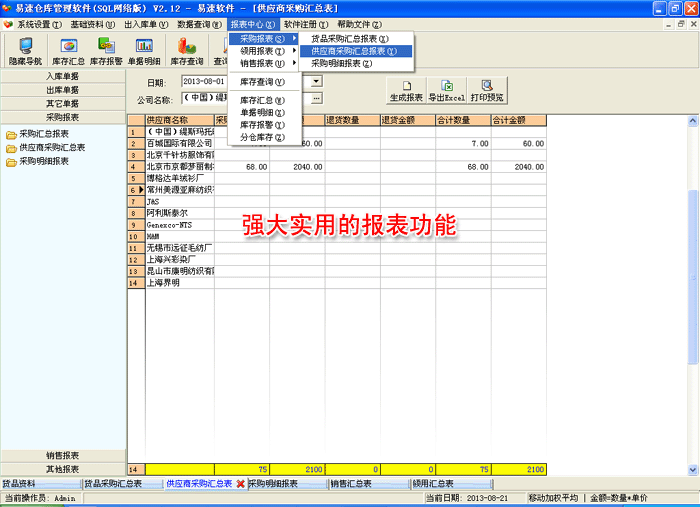Click the 合计数量 column header

point(463,120)
